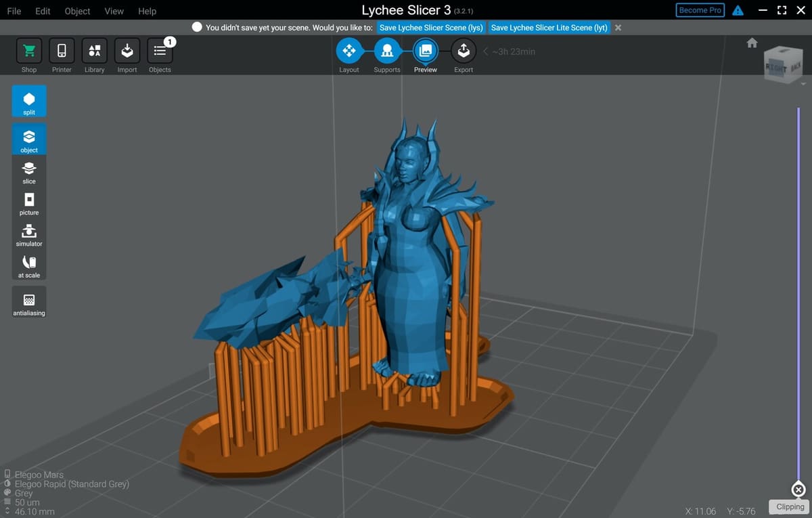Click the Become Pro button
Image resolution: width=812 pixels, height=518 pixels.
point(700,10)
